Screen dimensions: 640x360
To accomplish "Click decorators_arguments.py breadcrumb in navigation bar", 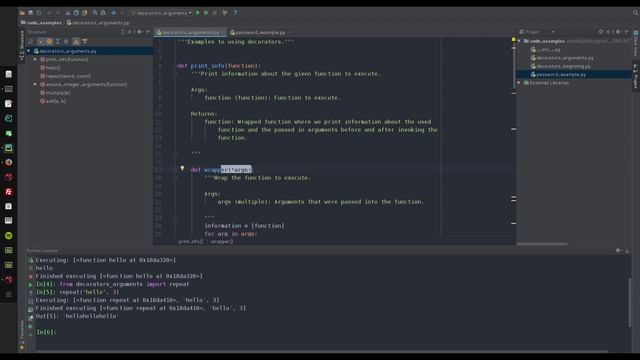I will [98, 23].
